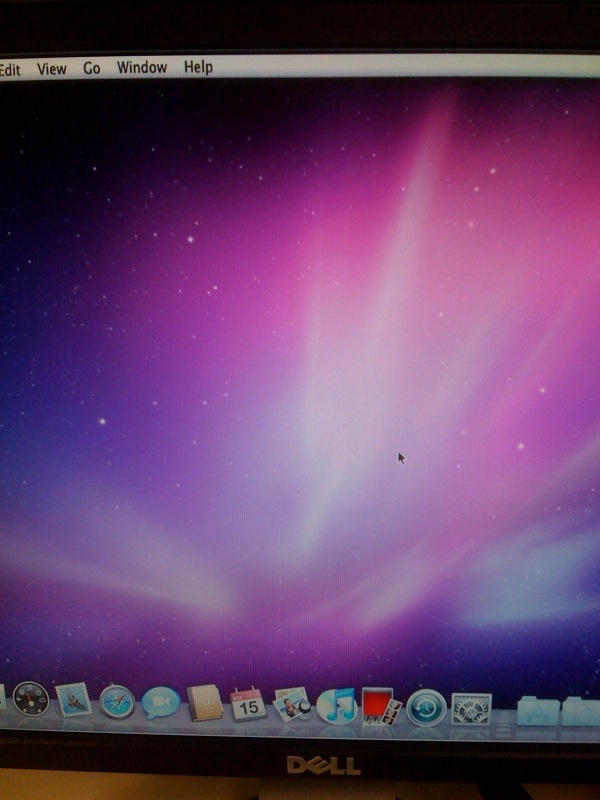Open the View menu
Image resolution: width=600 pixels, height=800 pixels.
(x=51, y=69)
